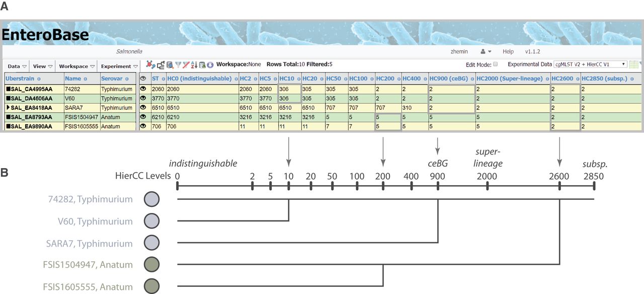The width and height of the screenshot is (644, 294).
Task: Click the grey circle for V60, Typhimurium
Action: pos(152,221)
